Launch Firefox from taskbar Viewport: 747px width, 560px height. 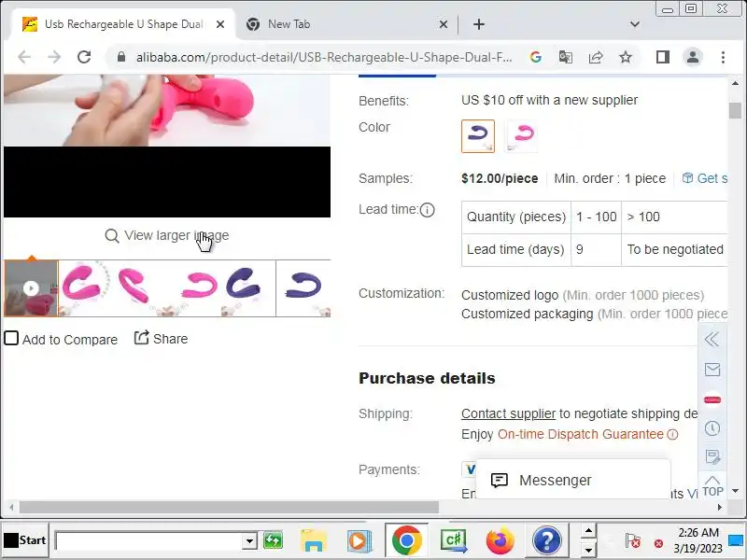pos(500,541)
